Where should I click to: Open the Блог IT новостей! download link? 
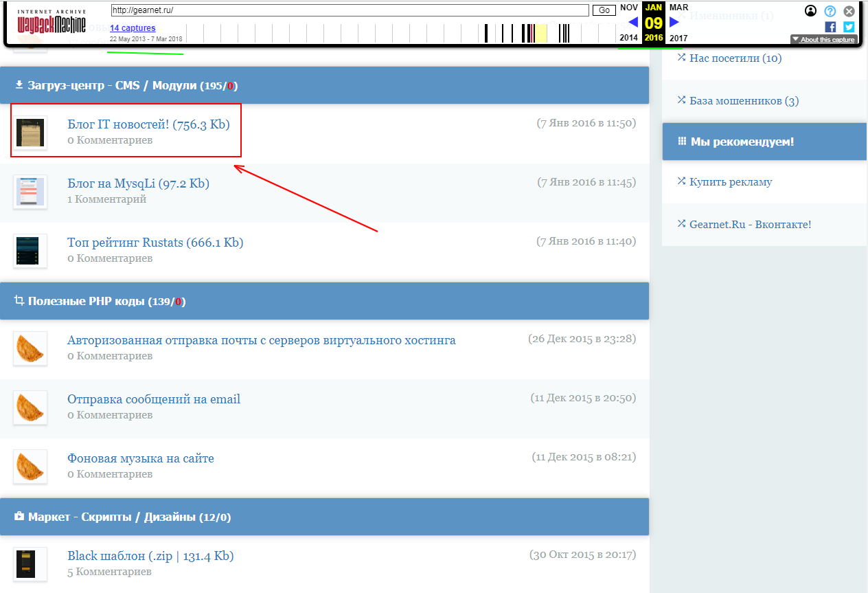click(148, 124)
